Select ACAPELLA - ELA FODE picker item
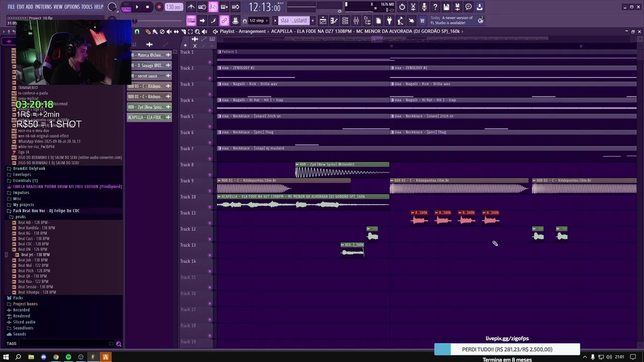644x362 pixels. [x=149, y=117]
